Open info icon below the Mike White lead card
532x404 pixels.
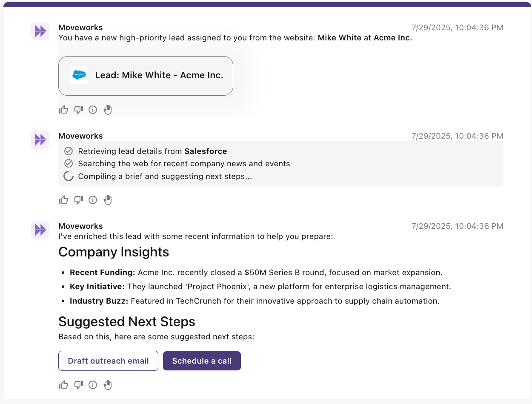(93, 110)
